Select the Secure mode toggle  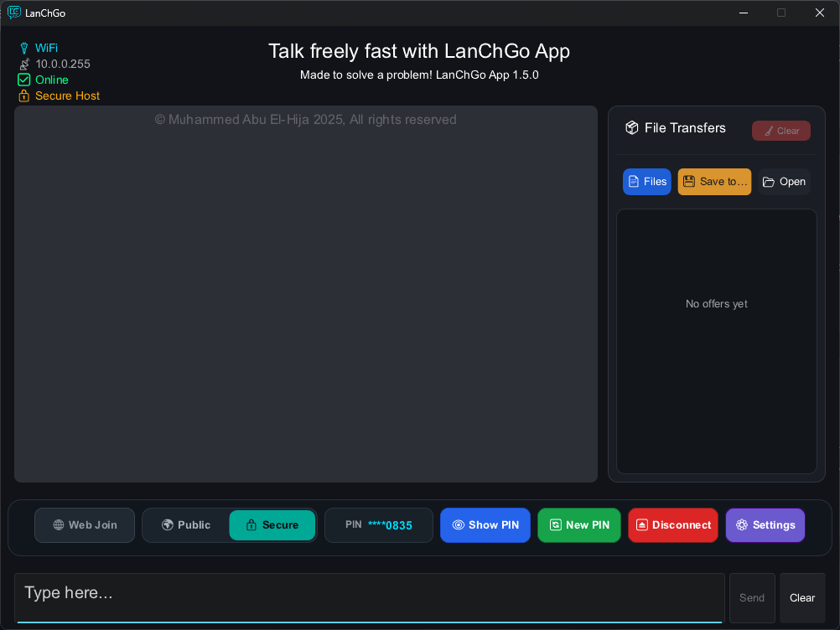[x=272, y=525]
